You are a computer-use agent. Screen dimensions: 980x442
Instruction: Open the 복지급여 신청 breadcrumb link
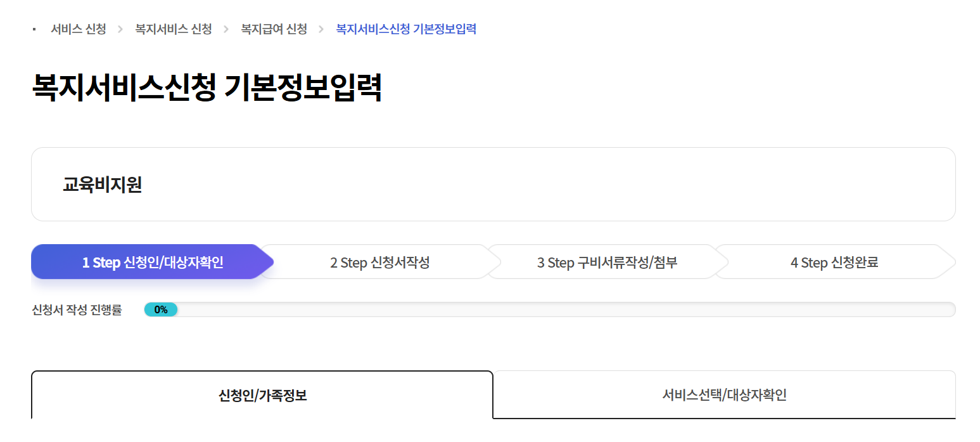click(274, 29)
